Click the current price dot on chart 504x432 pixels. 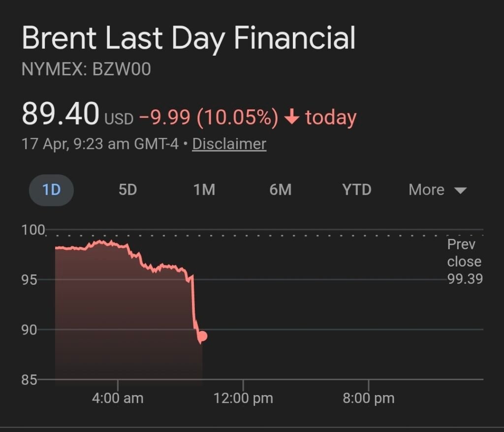202,336
